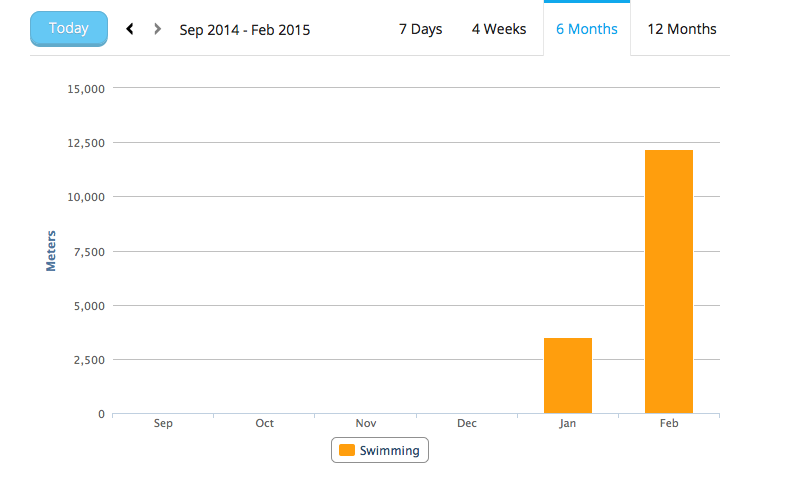Click the Sep x-axis label

163,423
